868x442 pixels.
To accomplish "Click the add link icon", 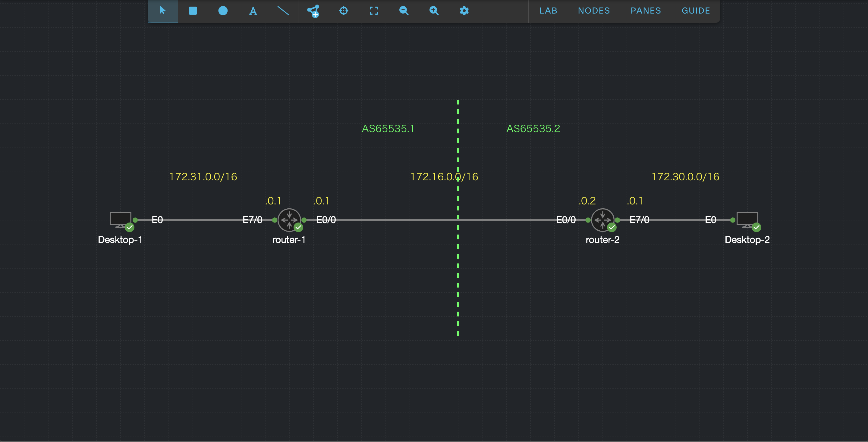I will click(x=313, y=11).
